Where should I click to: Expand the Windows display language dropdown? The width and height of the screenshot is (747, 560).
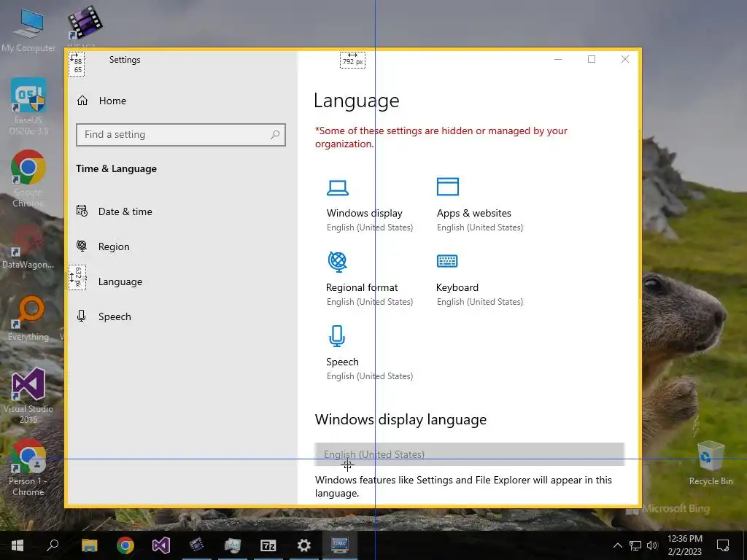[469, 454]
